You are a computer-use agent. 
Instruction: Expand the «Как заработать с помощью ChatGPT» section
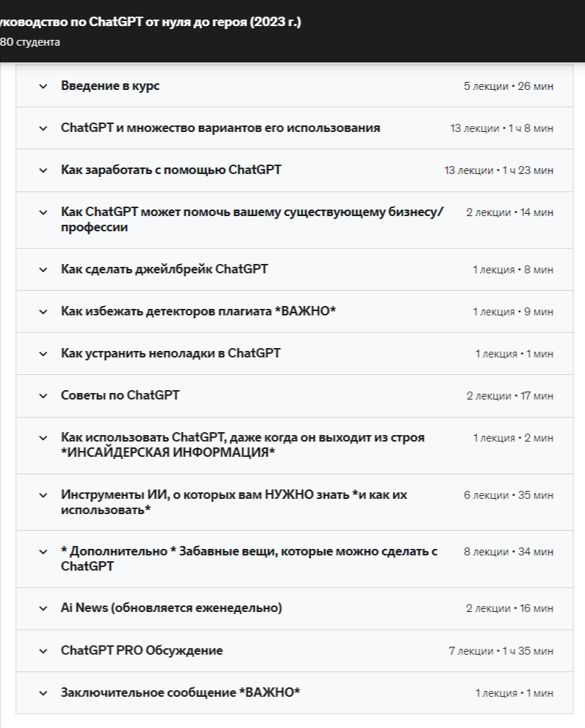click(43, 170)
